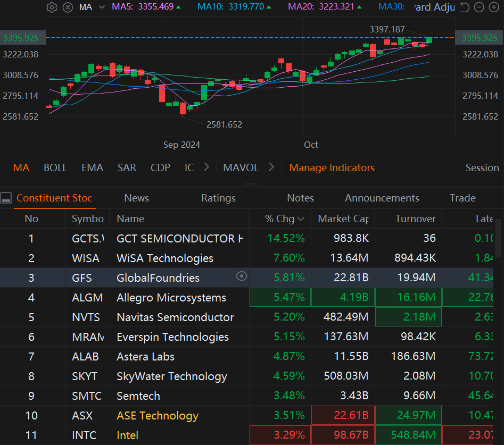The width and height of the screenshot is (504, 445).
Task: Collapse the bottom panel icon
Action: (6, 198)
